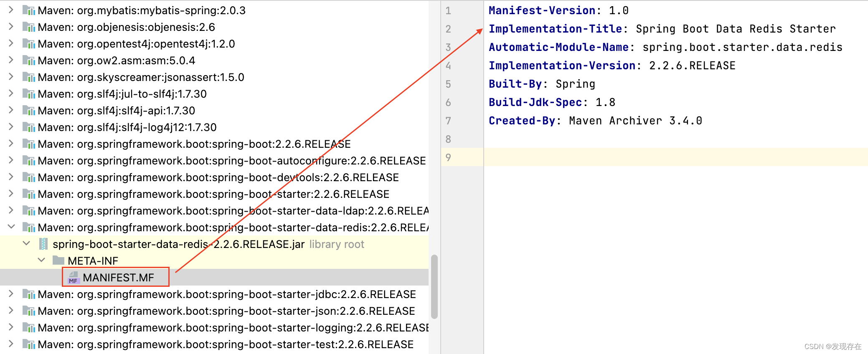Expand the spring-boot-starter-jdbc node

click(11, 294)
